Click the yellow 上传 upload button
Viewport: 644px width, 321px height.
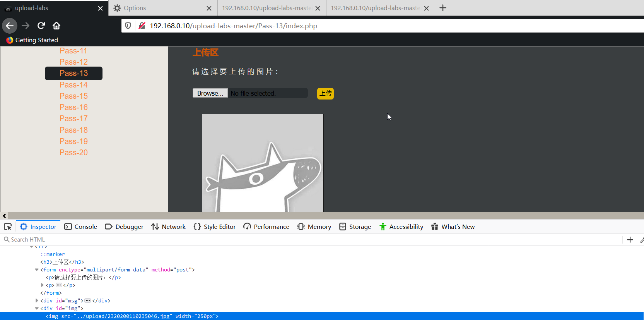pos(325,93)
